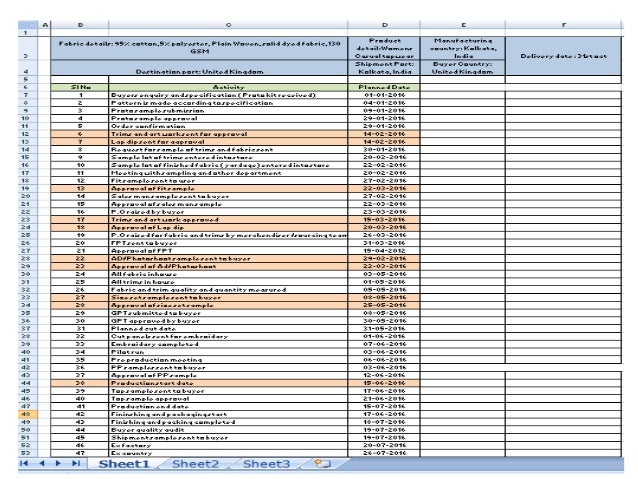The width and height of the screenshot is (638, 479).
Task: Click previous sheet navigation arrow
Action: click(x=42, y=463)
